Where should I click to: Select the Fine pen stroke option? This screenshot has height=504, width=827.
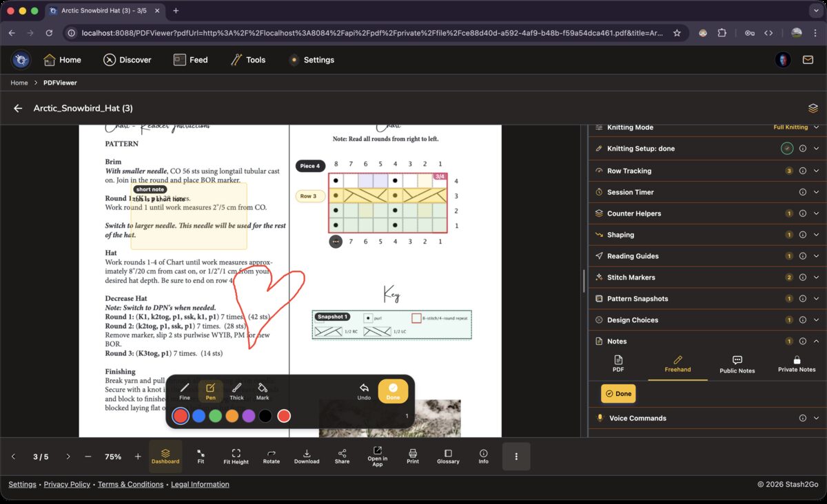185,391
